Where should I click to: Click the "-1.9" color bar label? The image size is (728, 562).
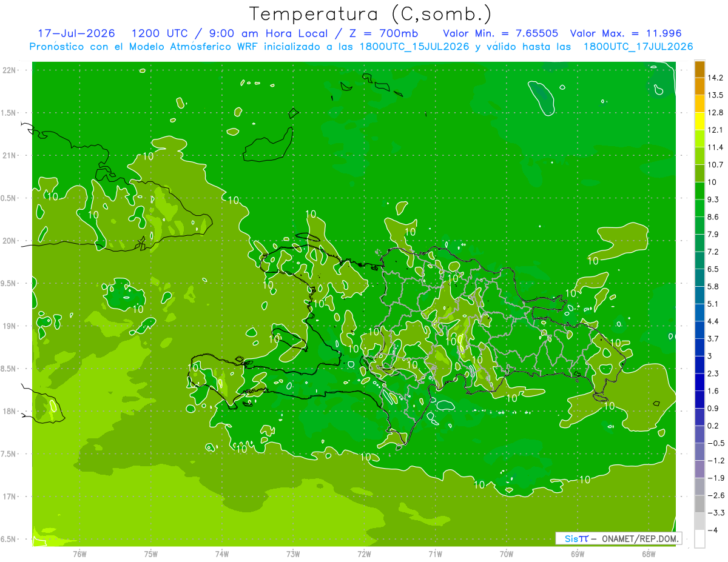point(715,478)
